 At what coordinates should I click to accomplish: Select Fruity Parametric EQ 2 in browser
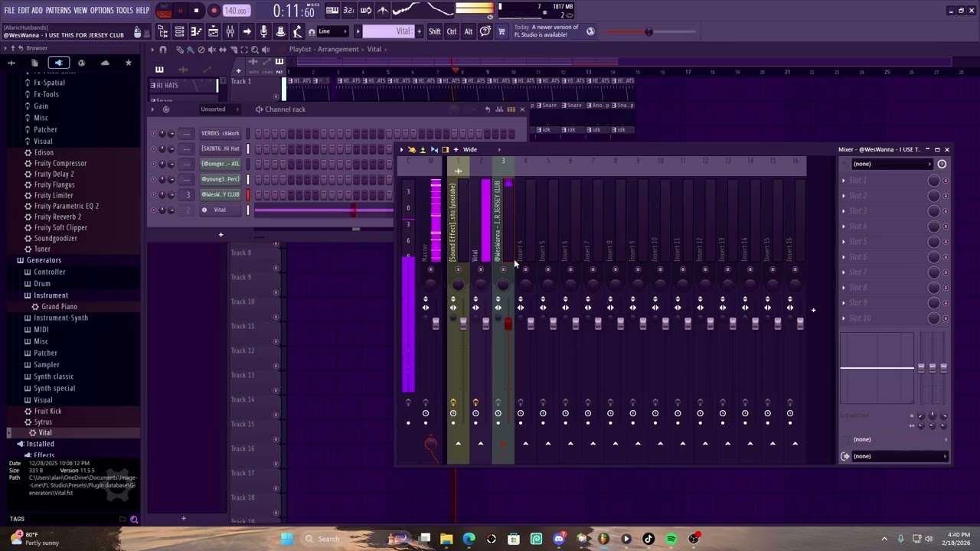pyautogui.click(x=67, y=206)
